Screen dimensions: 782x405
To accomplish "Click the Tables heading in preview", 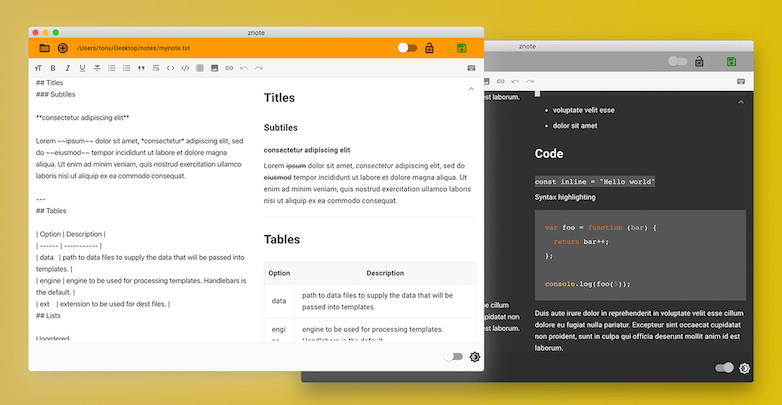I will pyautogui.click(x=282, y=239).
